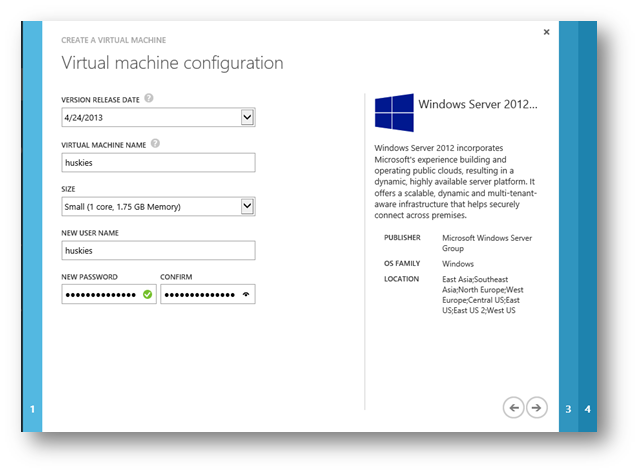This screenshot has height=474, width=639.
Task: Open the Size dropdown showing Small (1 core)
Action: [x=247, y=206]
